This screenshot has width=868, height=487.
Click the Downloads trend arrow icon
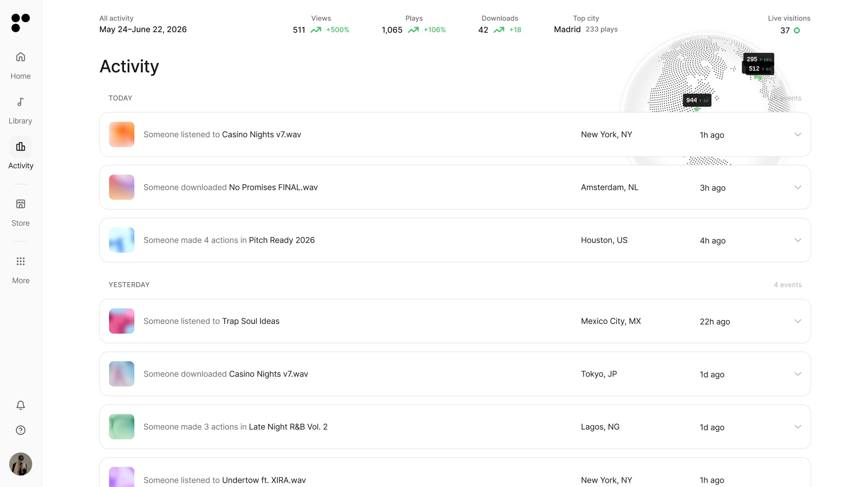pos(499,30)
